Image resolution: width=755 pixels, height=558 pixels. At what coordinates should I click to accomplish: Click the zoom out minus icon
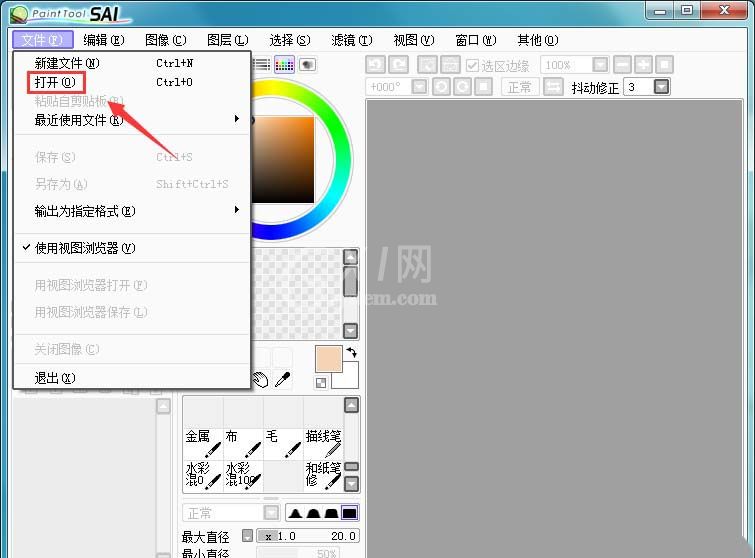(x=622, y=65)
